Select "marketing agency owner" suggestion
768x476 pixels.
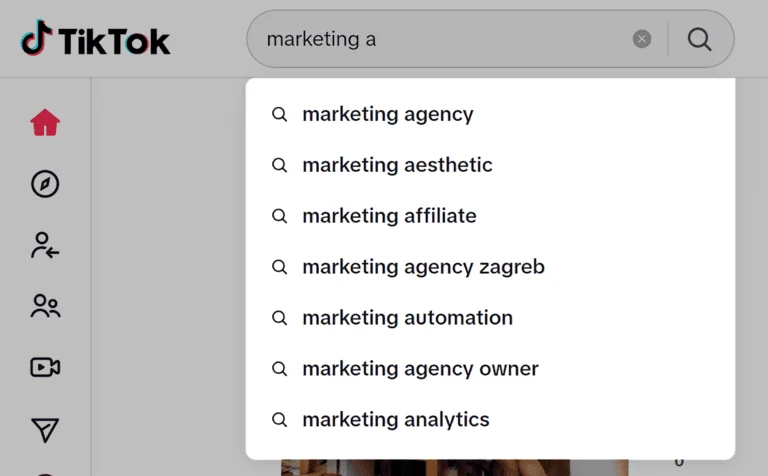(x=420, y=369)
